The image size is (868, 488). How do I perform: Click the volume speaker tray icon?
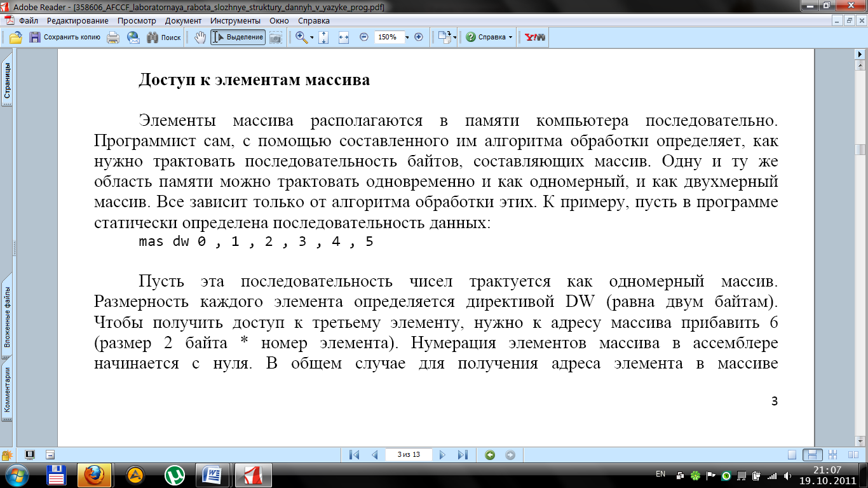(789, 475)
